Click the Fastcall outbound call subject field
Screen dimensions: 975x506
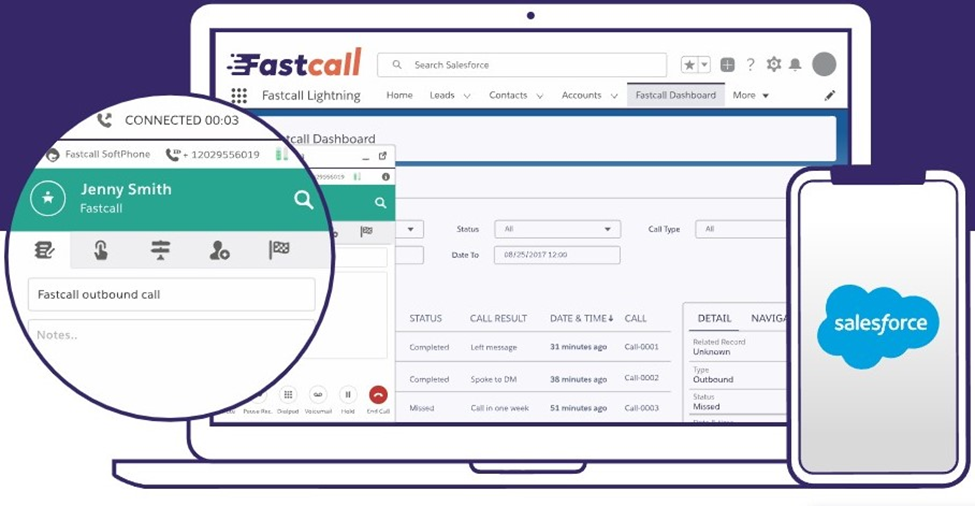172,295
